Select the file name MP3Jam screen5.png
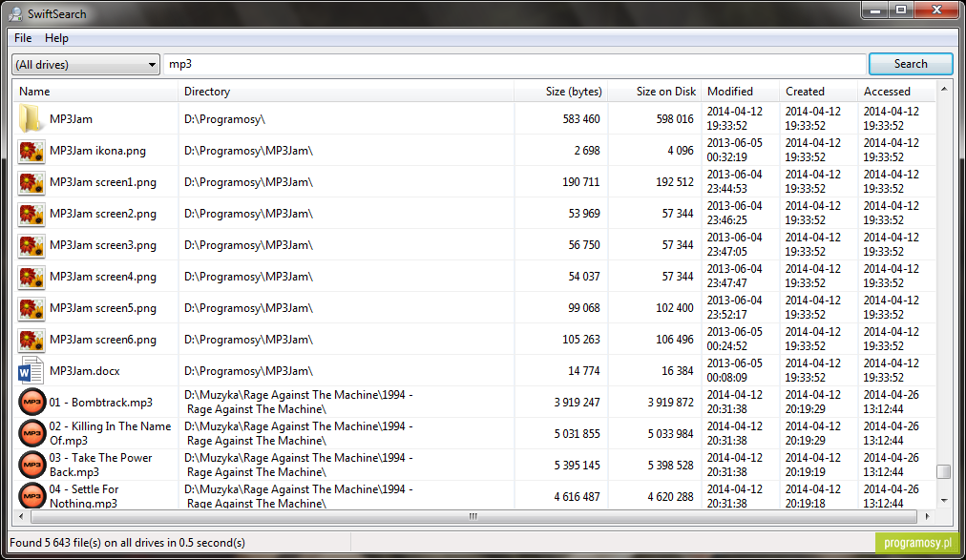 coord(103,308)
